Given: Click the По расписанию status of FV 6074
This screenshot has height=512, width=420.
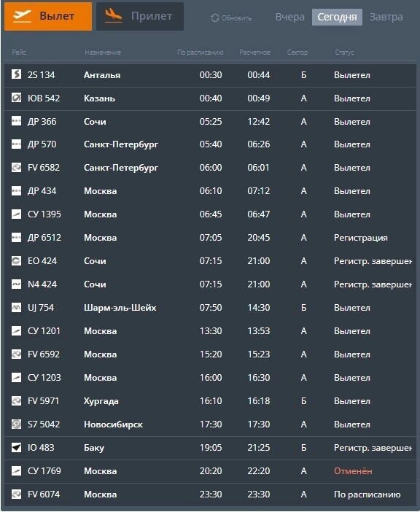Looking at the screenshot, I should point(367,494).
